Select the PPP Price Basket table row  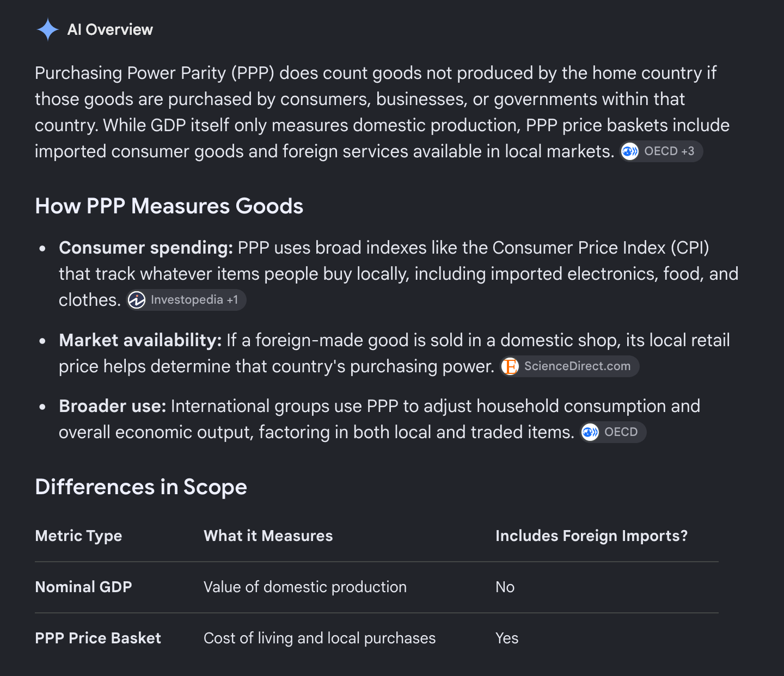377,638
